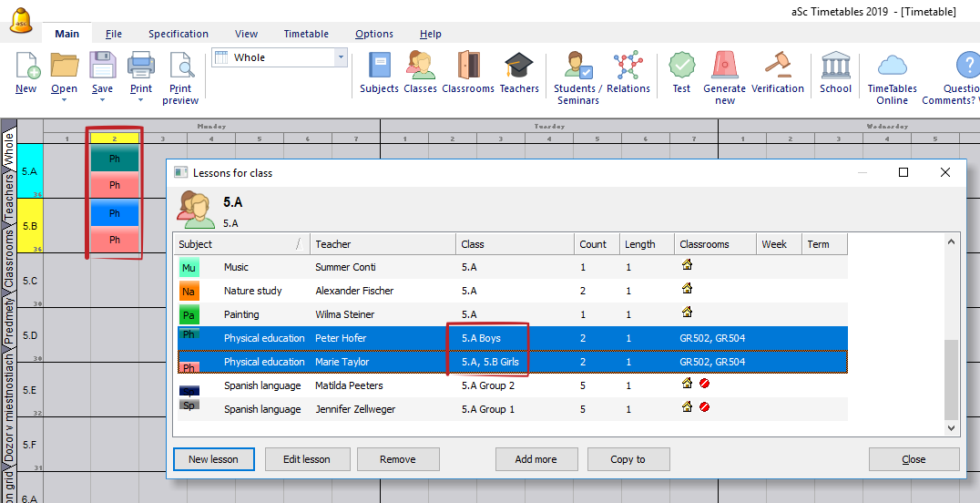Click the Relations icon
Image resolution: width=980 pixels, height=503 pixels.
pos(628,67)
